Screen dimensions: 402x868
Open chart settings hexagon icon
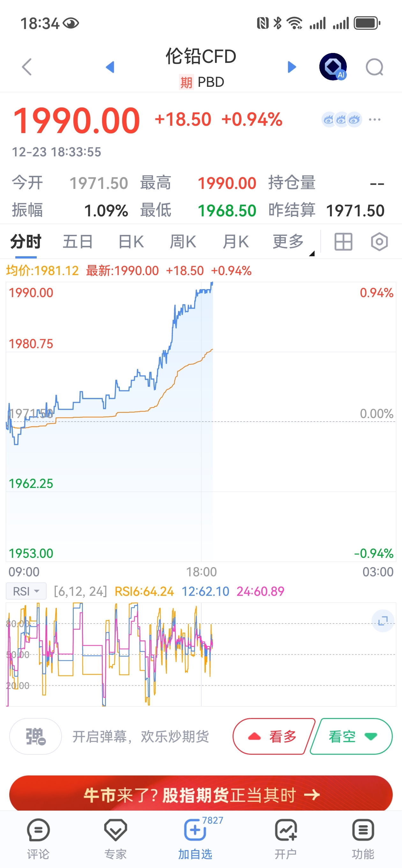(x=379, y=242)
